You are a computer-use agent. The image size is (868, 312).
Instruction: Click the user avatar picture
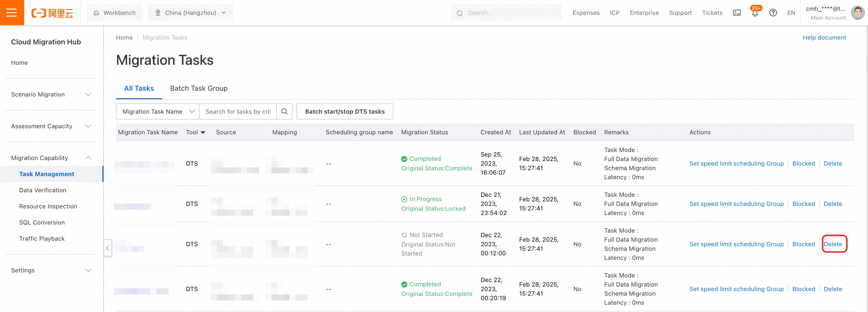coord(857,13)
